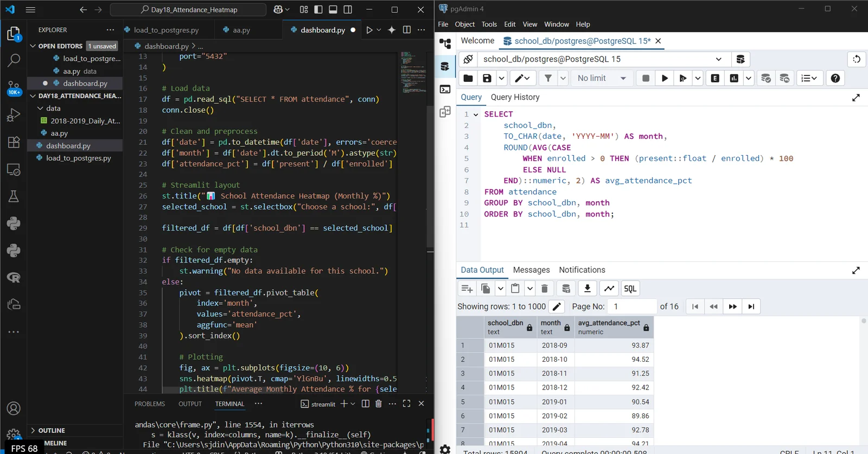Open a SQL file in pgAdmin query tool
The image size is (868, 454).
pos(468,78)
